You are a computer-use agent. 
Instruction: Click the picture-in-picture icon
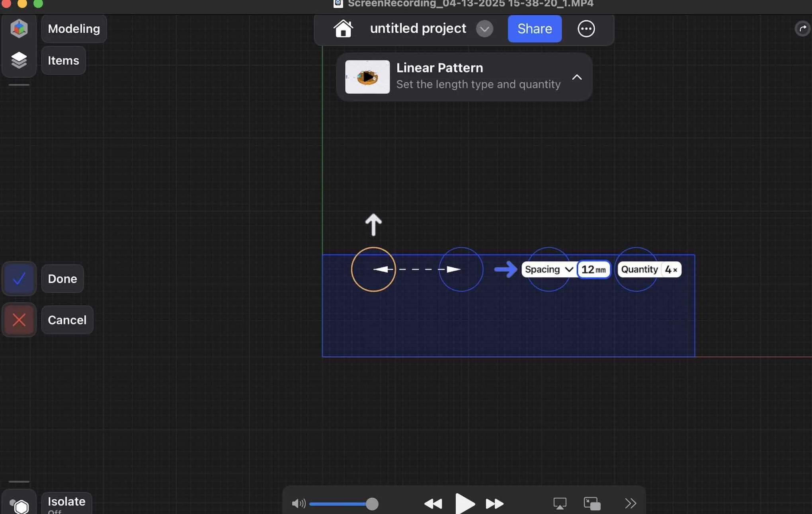(592, 503)
